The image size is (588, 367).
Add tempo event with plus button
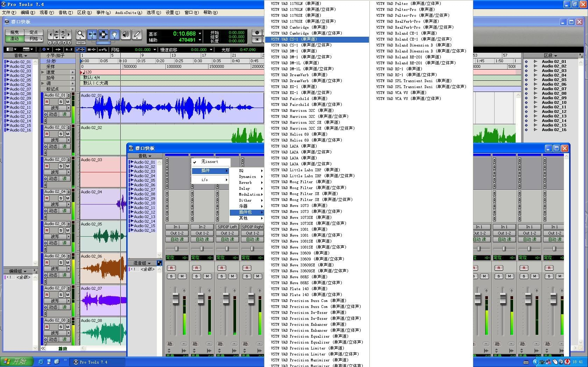click(x=73, y=72)
